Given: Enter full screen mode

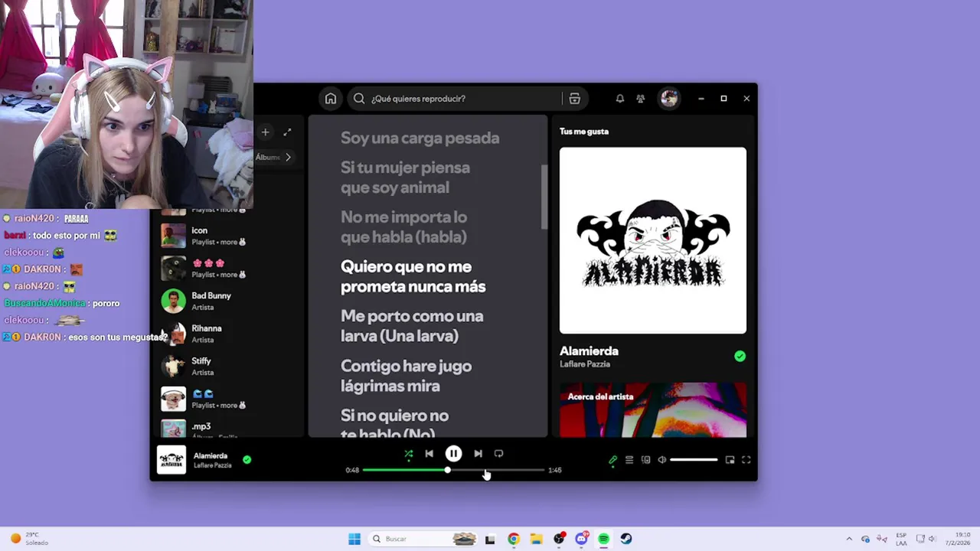Looking at the screenshot, I should pos(746,460).
